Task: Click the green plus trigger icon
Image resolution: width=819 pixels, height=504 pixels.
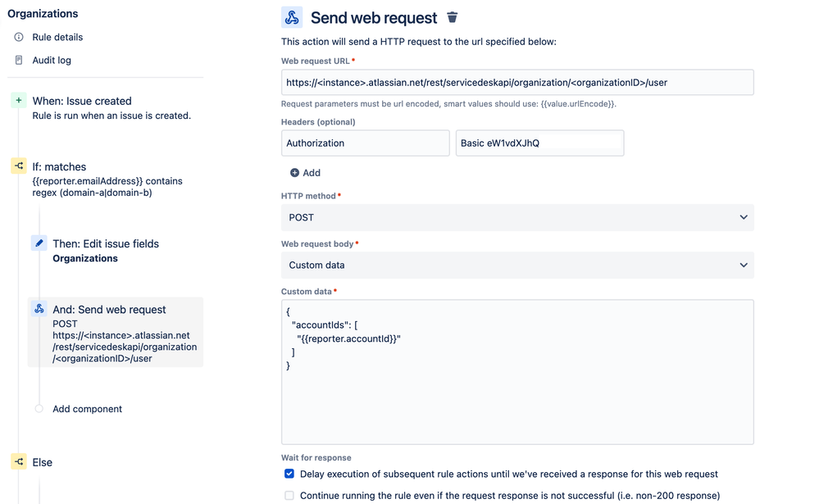Action: (x=19, y=100)
